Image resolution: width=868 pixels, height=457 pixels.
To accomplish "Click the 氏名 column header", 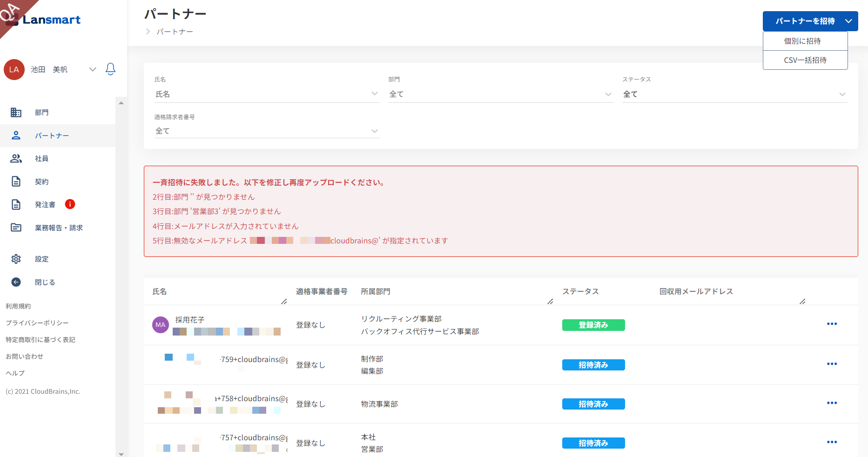I will click(160, 291).
